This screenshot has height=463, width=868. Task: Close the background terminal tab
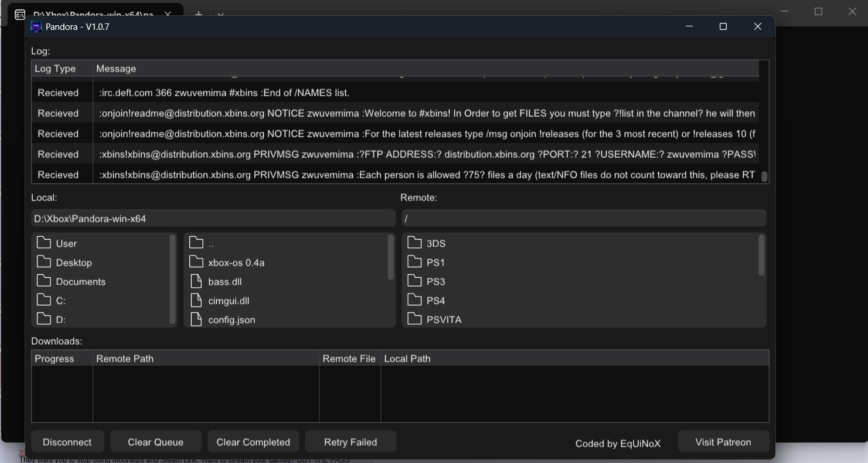click(168, 14)
